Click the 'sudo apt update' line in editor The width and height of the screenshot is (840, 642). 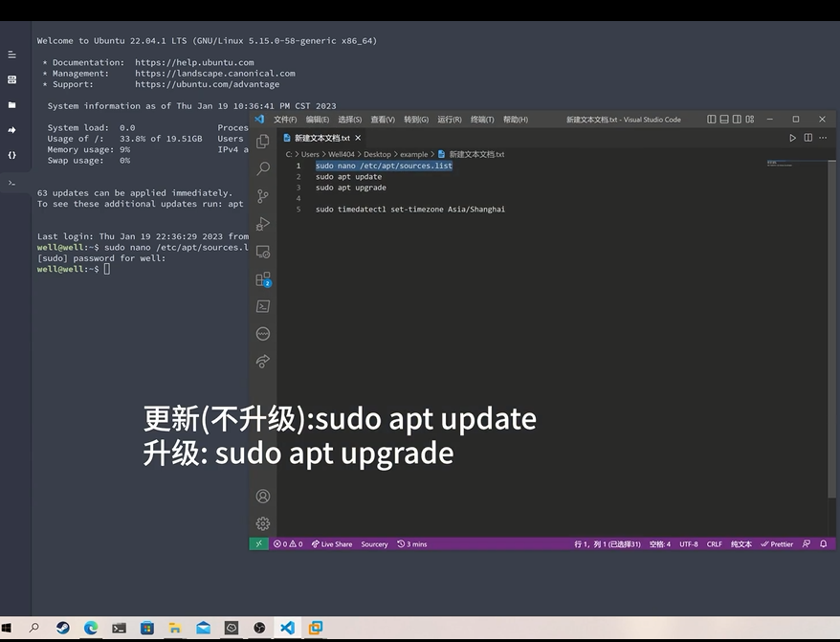pos(348,177)
